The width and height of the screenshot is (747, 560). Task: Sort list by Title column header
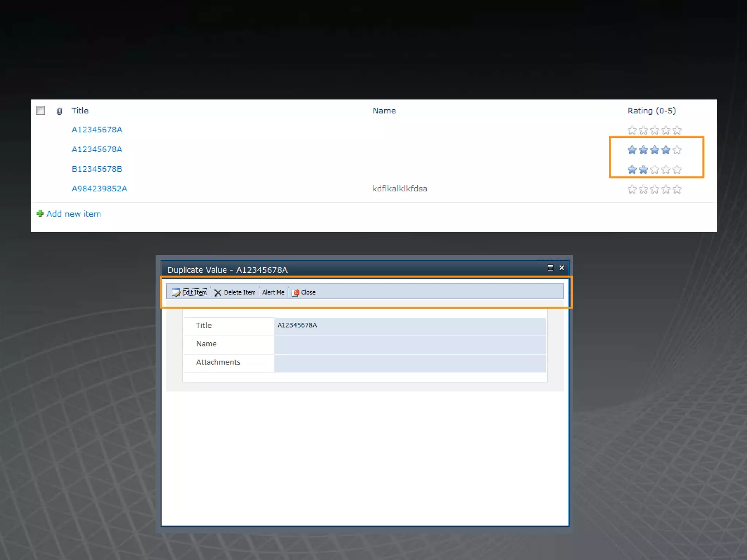point(80,110)
